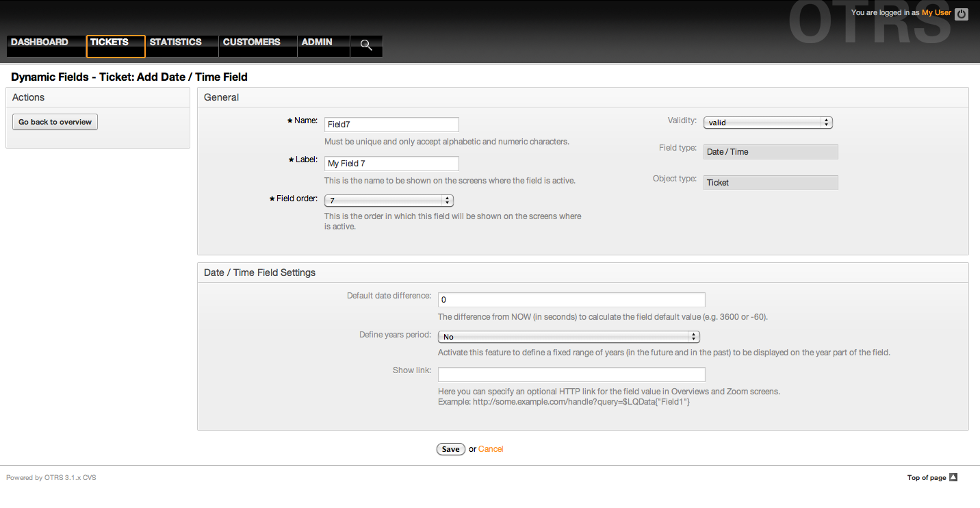The width and height of the screenshot is (980, 508).
Task: Click the Top of page link text
Action: (927, 478)
